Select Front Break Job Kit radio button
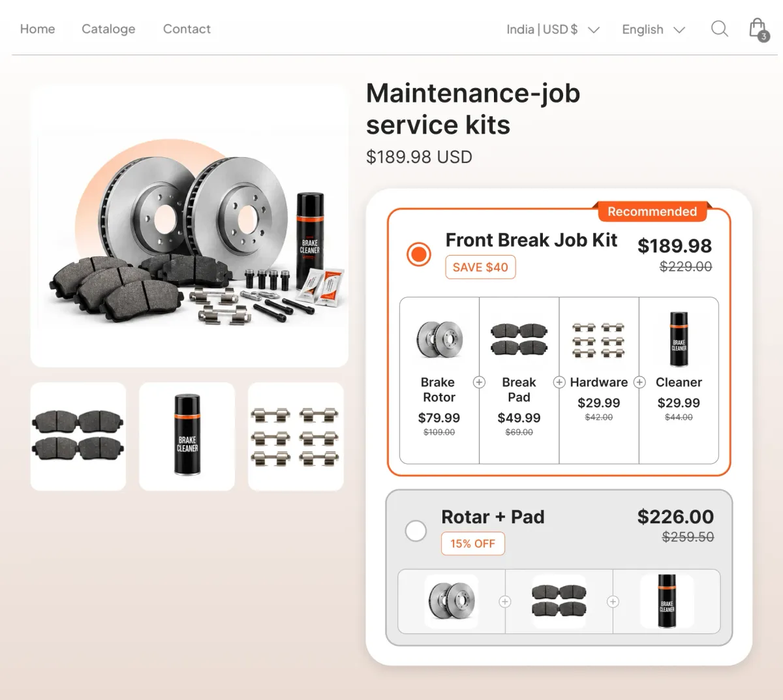Viewport: 783px width, 700px height. click(419, 254)
